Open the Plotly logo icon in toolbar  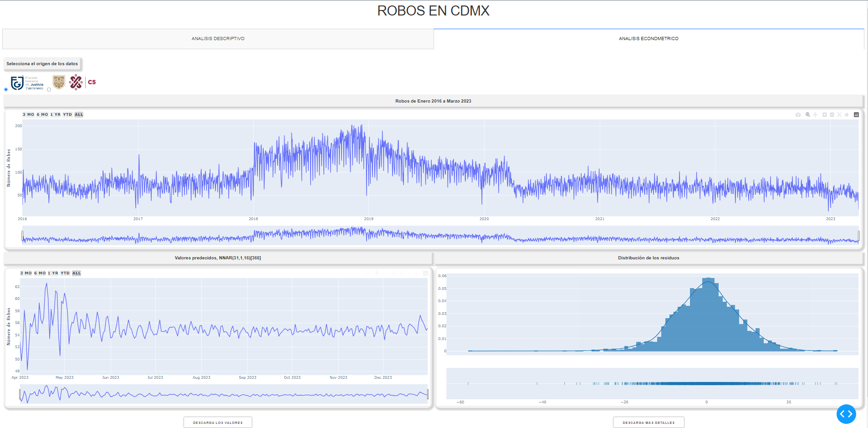click(856, 115)
